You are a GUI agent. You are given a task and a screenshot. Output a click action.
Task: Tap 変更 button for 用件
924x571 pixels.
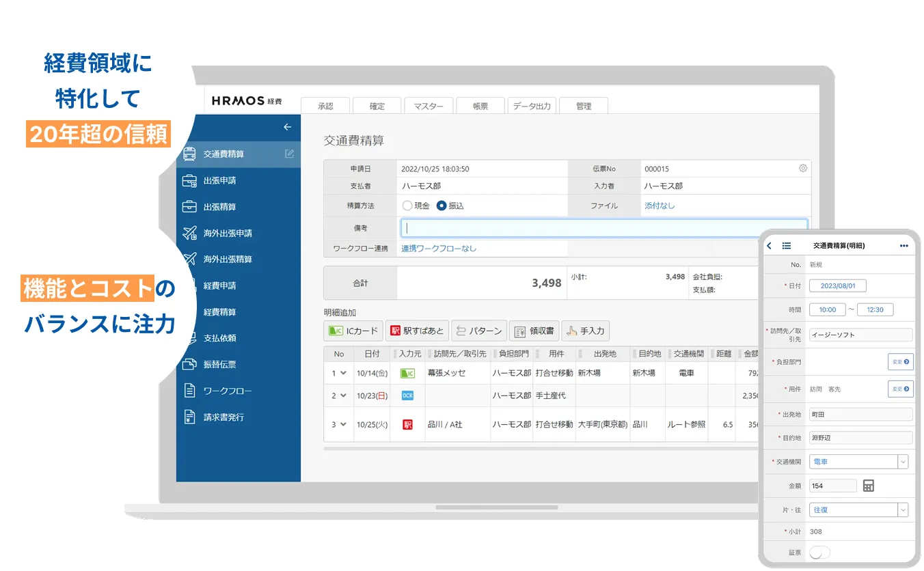(x=901, y=389)
